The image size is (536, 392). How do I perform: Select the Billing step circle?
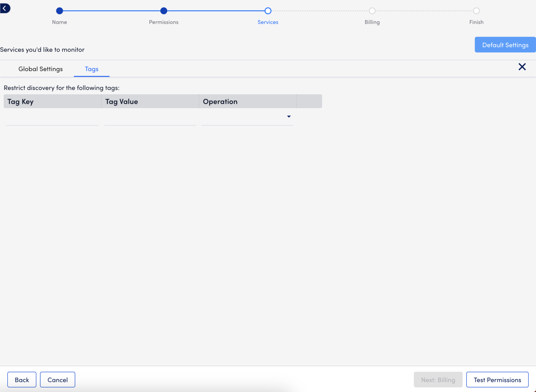coord(372,11)
